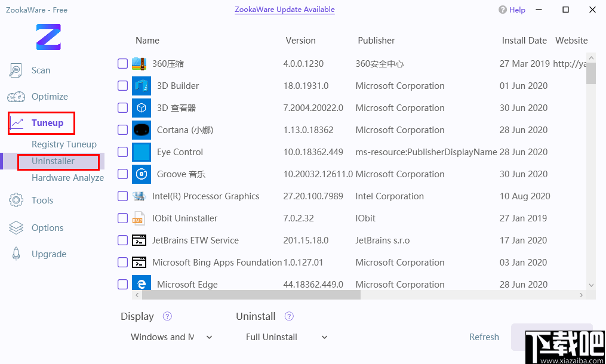The width and height of the screenshot is (606, 364).
Task: Click the Help question mark icon
Action: coord(503,10)
